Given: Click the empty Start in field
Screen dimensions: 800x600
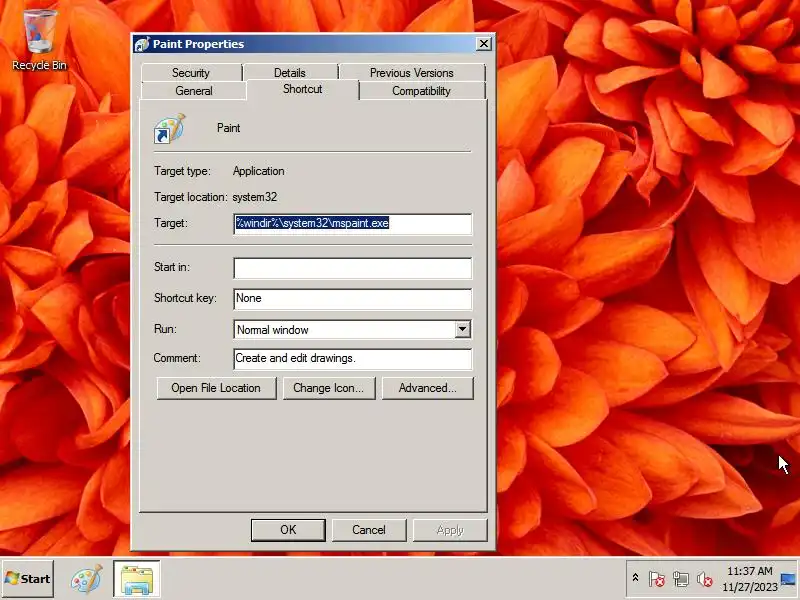Looking at the screenshot, I should (353, 268).
